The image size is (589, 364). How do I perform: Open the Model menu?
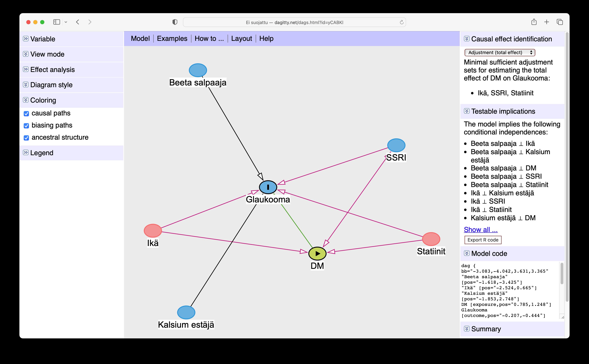tap(140, 39)
